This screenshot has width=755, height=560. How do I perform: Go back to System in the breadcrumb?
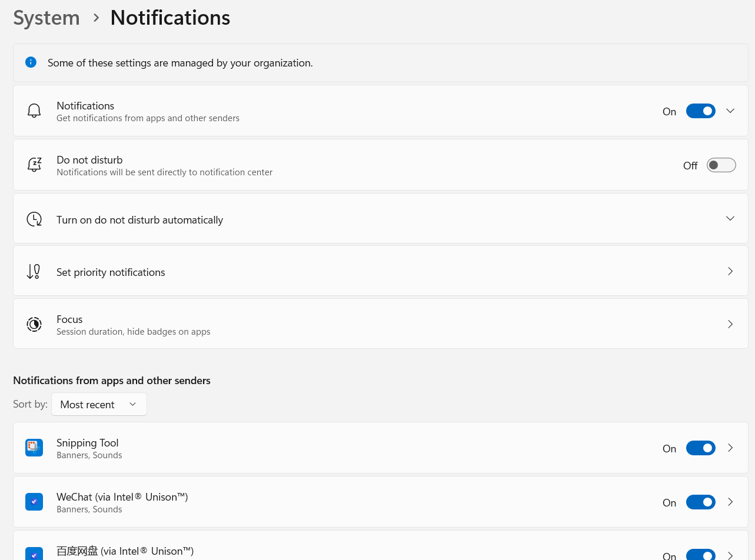point(46,18)
